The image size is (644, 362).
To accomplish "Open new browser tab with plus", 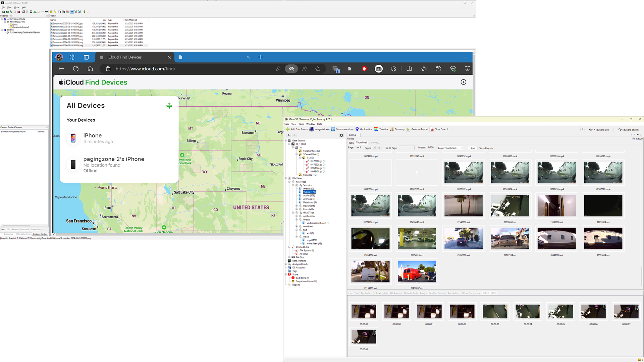I will (x=260, y=57).
